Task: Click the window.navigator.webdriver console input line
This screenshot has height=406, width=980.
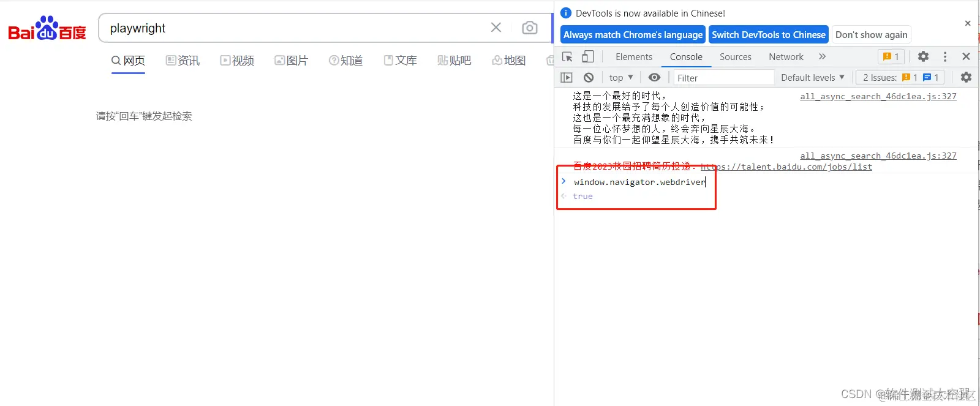Action: (639, 182)
